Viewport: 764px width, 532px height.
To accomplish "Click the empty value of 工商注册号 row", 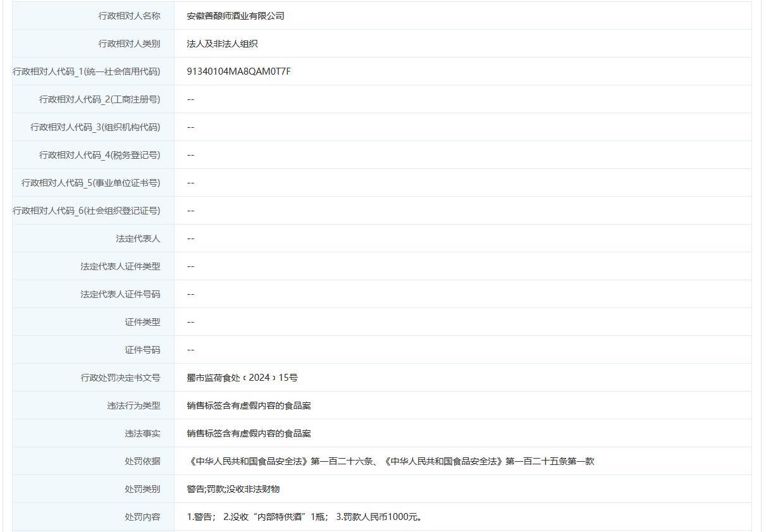I will (x=190, y=99).
